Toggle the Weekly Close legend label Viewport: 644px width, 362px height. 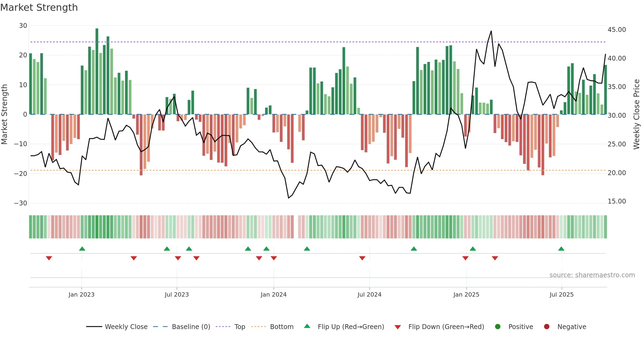point(126,327)
